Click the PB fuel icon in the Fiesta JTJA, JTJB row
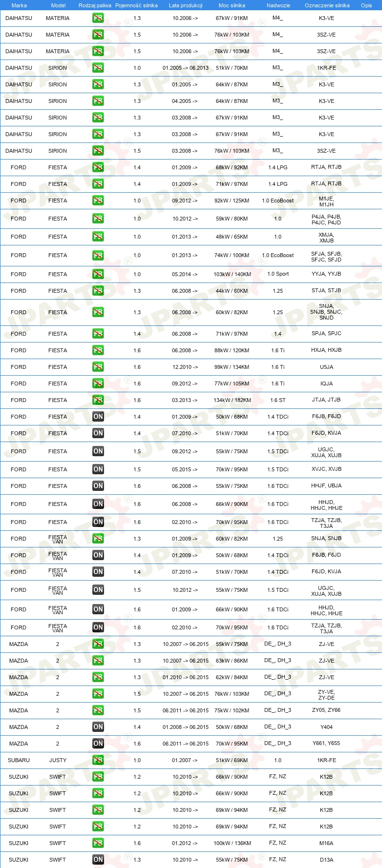The width and height of the screenshot is (382, 868). coord(98,400)
